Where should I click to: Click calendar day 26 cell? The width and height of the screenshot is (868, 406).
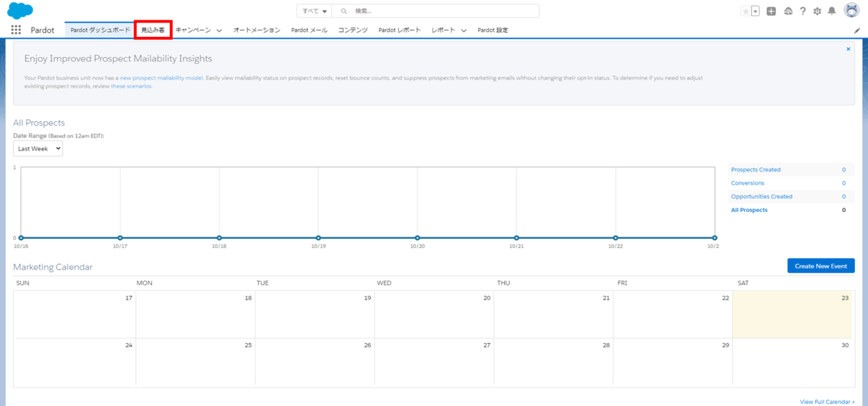point(315,362)
